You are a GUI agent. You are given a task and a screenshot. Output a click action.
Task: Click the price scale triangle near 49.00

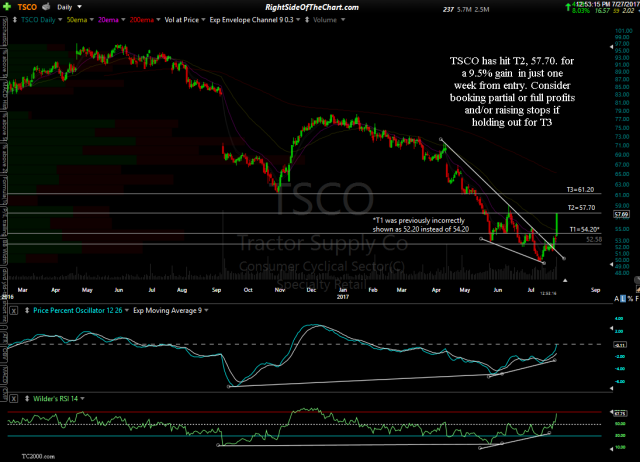[x=611, y=264]
